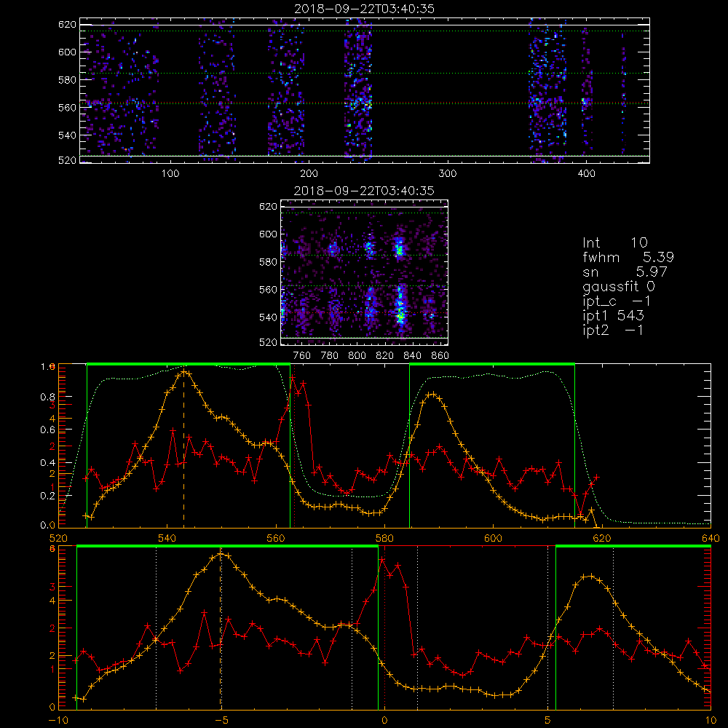Click x-axis tick label '5' on bottom plot
Image resolution: width=728 pixels, height=728 pixels.
point(548,720)
